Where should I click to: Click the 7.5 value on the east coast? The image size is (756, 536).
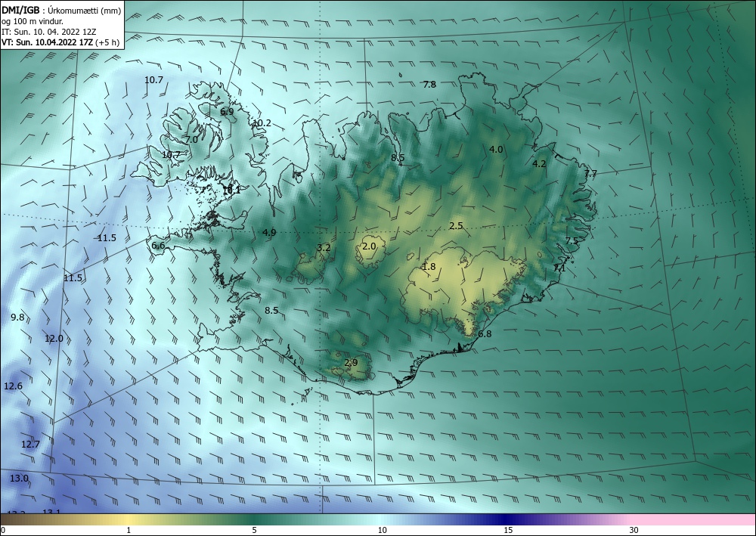pos(572,241)
